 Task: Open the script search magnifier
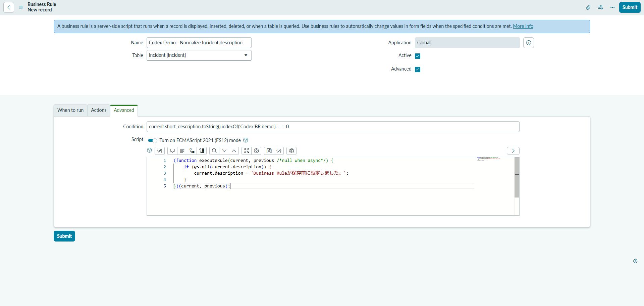tap(214, 151)
